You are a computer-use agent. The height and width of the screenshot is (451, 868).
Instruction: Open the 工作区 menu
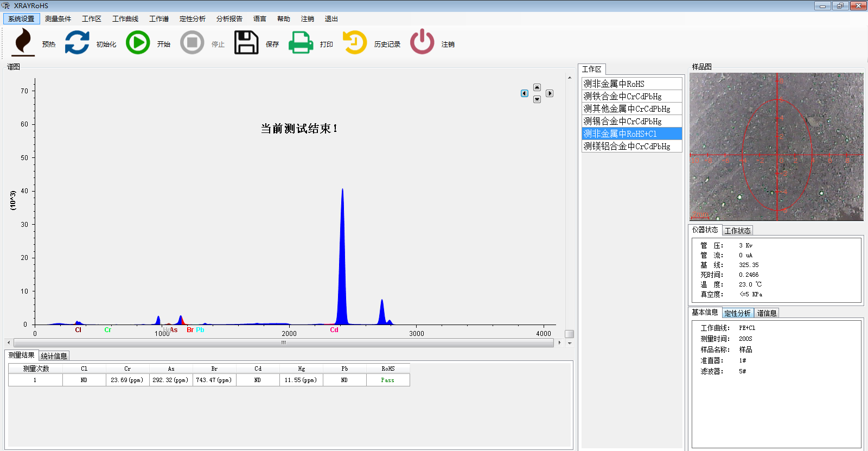click(x=92, y=18)
